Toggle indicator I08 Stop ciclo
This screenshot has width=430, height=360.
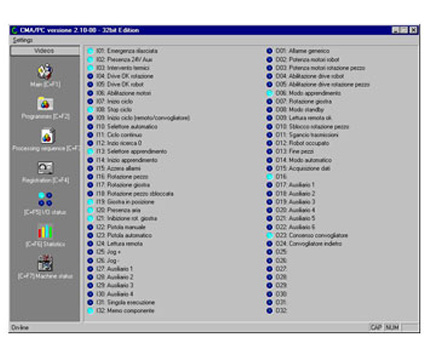click(x=90, y=110)
